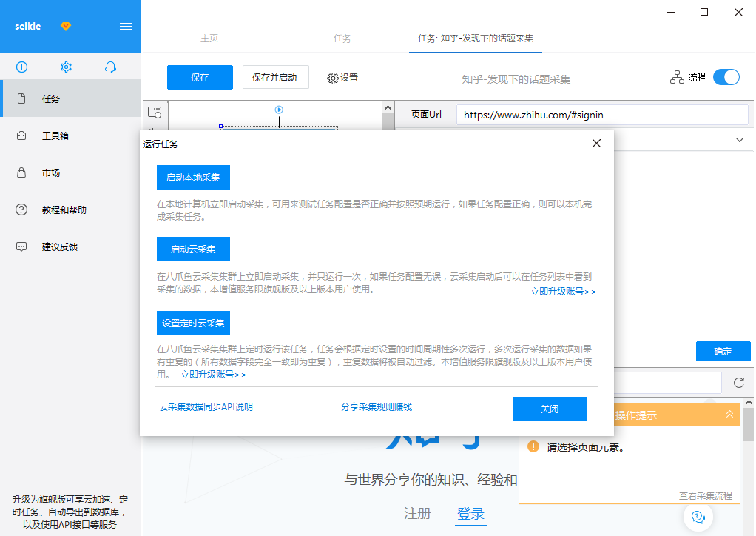Viewport: 756px width, 536px height.
Task: Toggle the 流程 switch off
Action: [x=726, y=77]
